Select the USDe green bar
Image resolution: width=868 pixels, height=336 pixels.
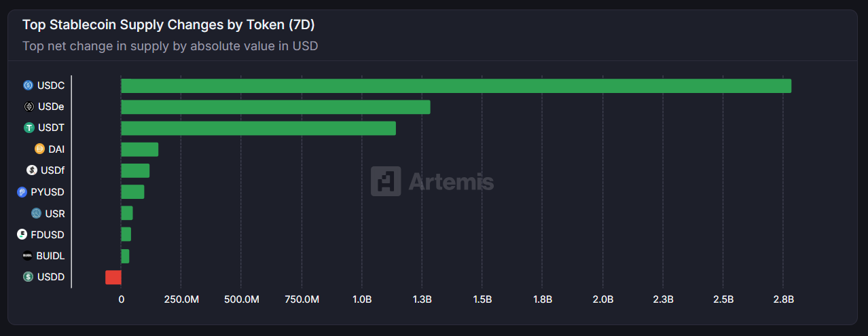coord(276,107)
